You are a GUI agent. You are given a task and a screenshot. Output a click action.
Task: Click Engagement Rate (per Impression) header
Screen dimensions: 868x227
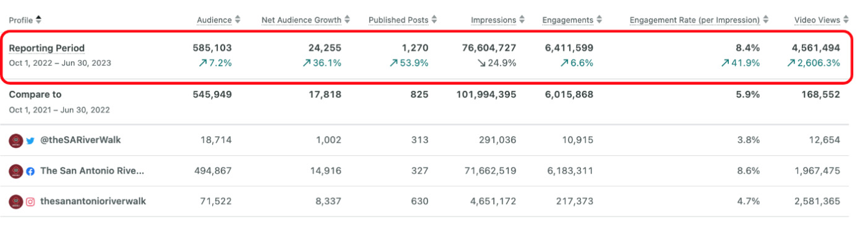click(695, 20)
